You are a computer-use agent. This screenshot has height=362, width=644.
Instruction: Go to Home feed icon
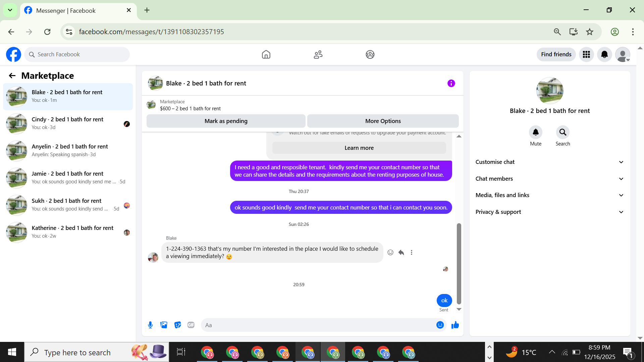(266, 54)
